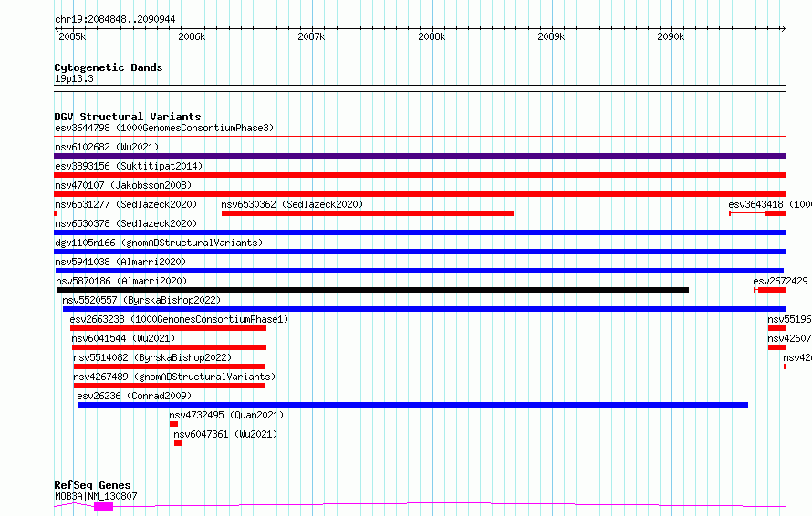Open the nsv6041544 (Wu2021) label

coord(123,338)
